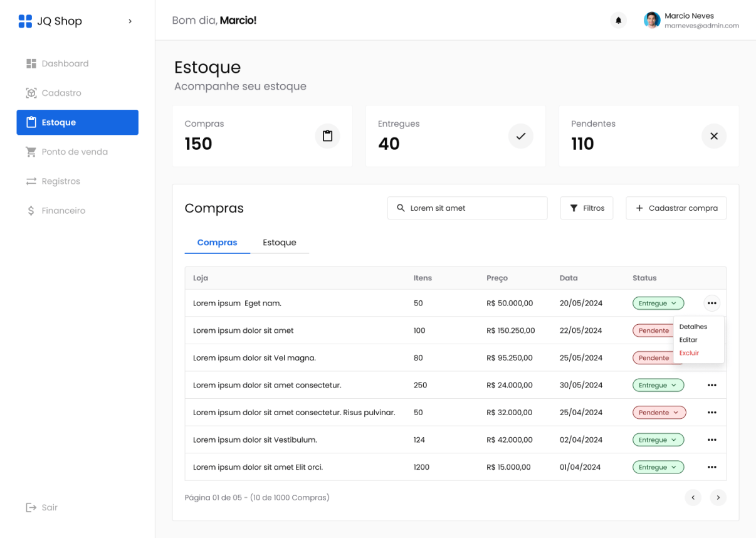Open Dashboard from the sidebar
Viewport: 756px width, 538px height.
coord(65,63)
